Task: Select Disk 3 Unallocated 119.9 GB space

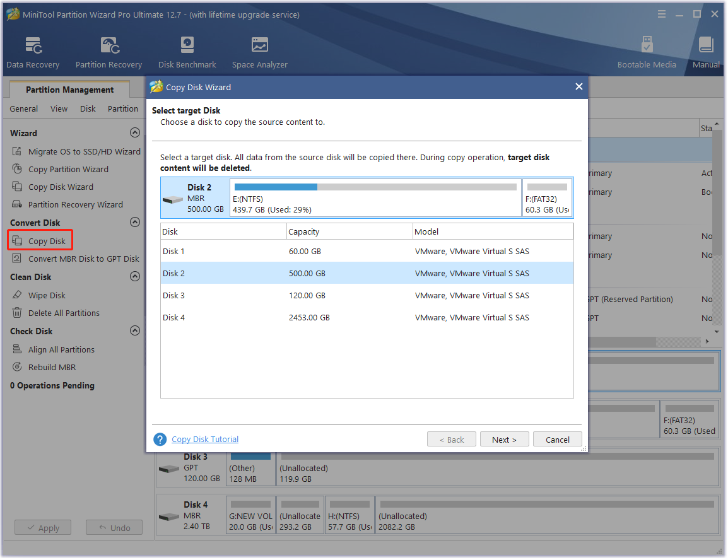Action: point(498,468)
